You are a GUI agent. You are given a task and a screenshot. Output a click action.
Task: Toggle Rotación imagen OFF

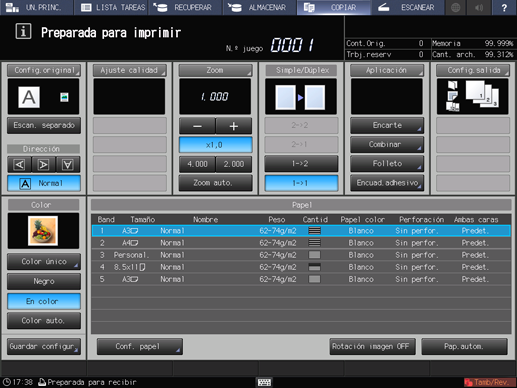click(372, 347)
